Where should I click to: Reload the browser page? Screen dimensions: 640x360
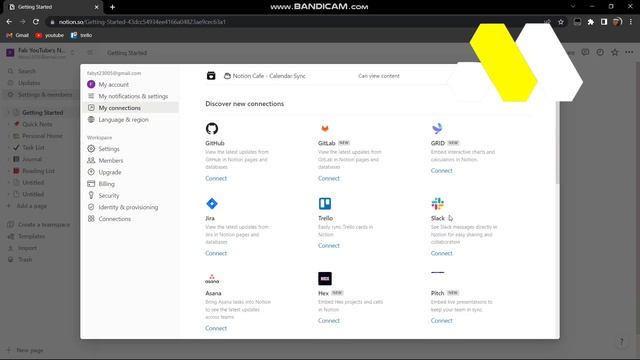[36, 22]
